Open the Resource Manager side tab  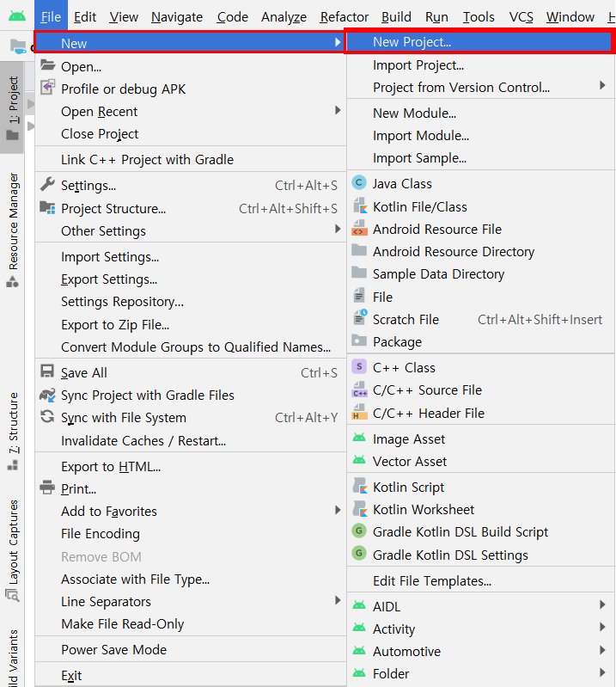[12, 230]
